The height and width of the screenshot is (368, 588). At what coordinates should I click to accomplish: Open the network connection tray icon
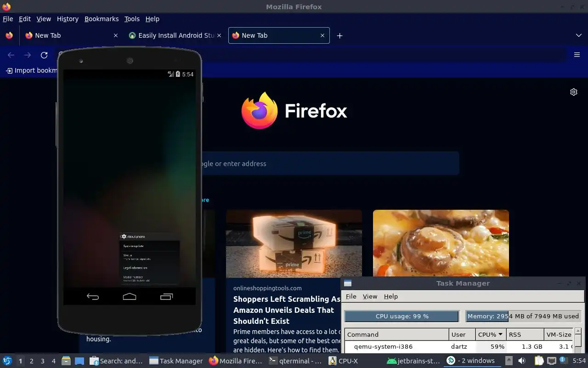[551, 361]
